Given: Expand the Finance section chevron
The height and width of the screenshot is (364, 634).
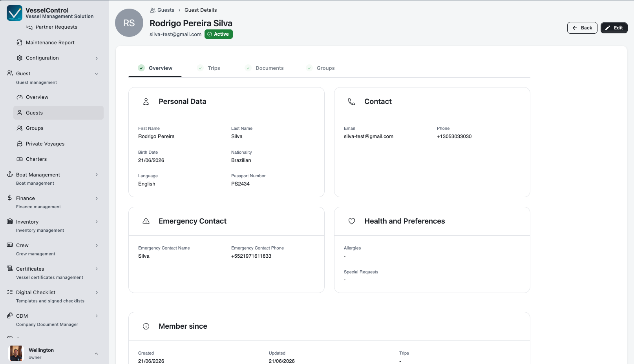Looking at the screenshot, I should (97, 198).
